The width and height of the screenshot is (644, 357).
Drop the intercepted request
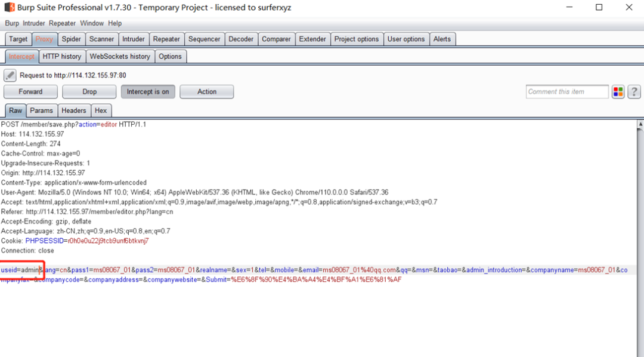[x=89, y=92]
